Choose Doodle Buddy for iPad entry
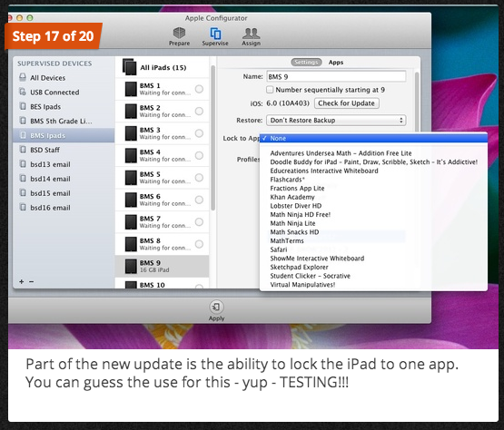The height and width of the screenshot is (430, 504). pos(373,161)
